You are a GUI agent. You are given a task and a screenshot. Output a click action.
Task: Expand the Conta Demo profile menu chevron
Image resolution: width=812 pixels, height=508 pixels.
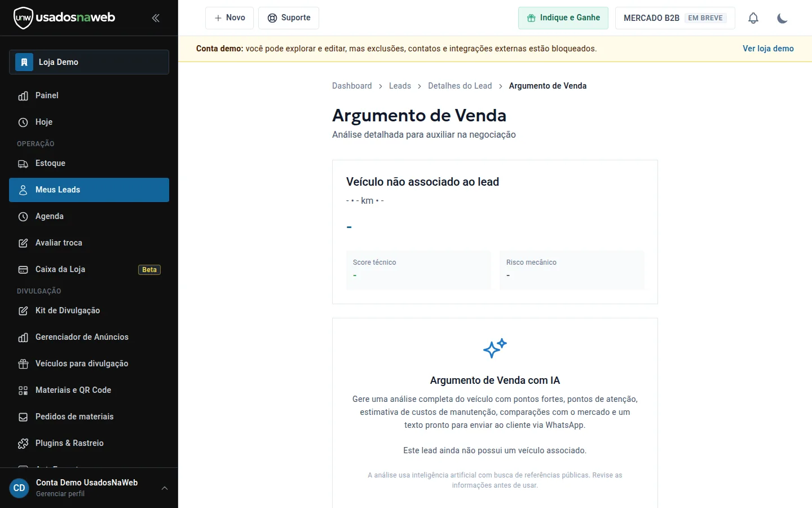tap(165, 488)
